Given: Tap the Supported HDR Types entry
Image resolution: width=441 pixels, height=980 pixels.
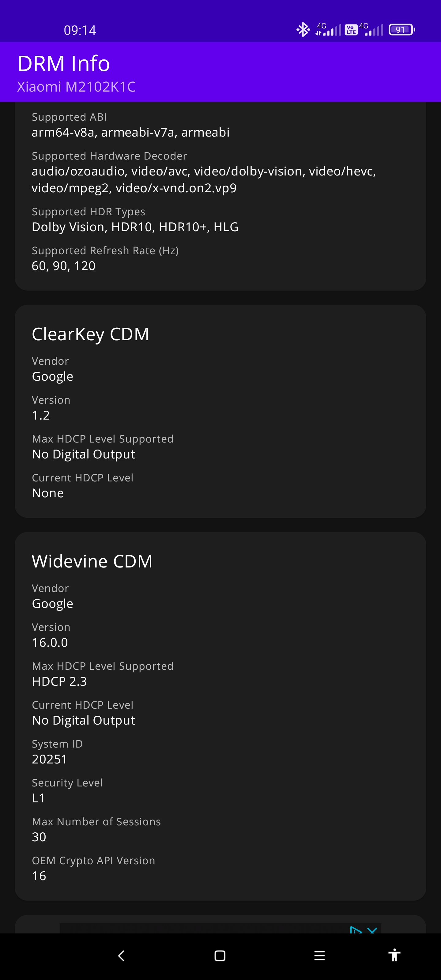Looking at the screenshot, I should point(135,220).
